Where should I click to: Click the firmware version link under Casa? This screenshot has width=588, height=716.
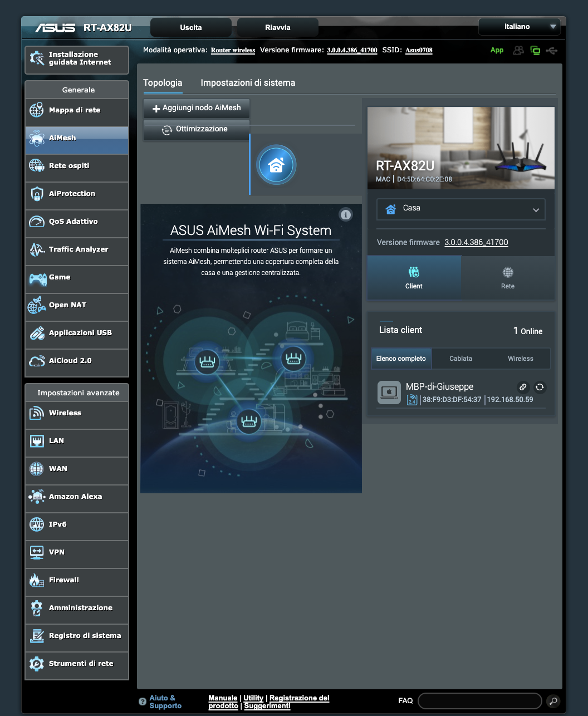tap(476, 242)
